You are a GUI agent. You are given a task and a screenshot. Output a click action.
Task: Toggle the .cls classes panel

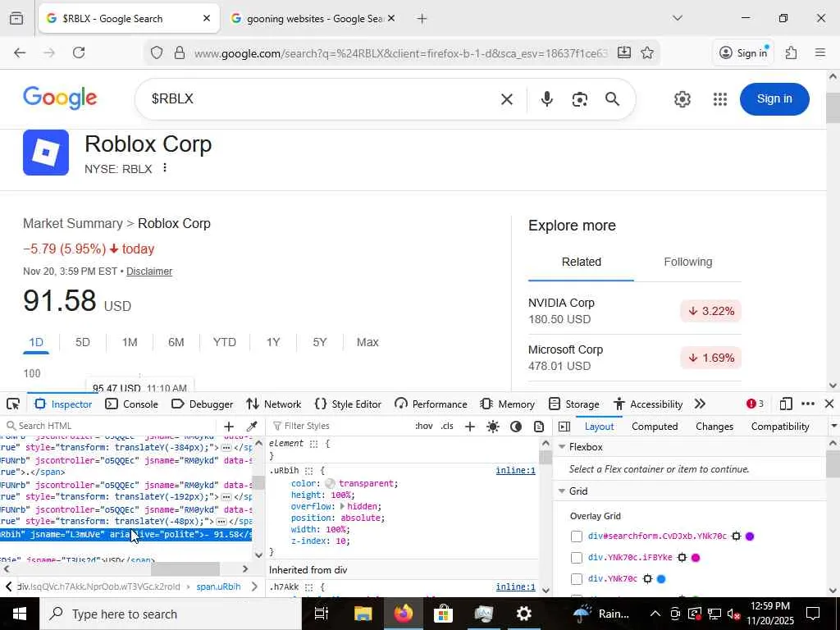tap(447, 426)
